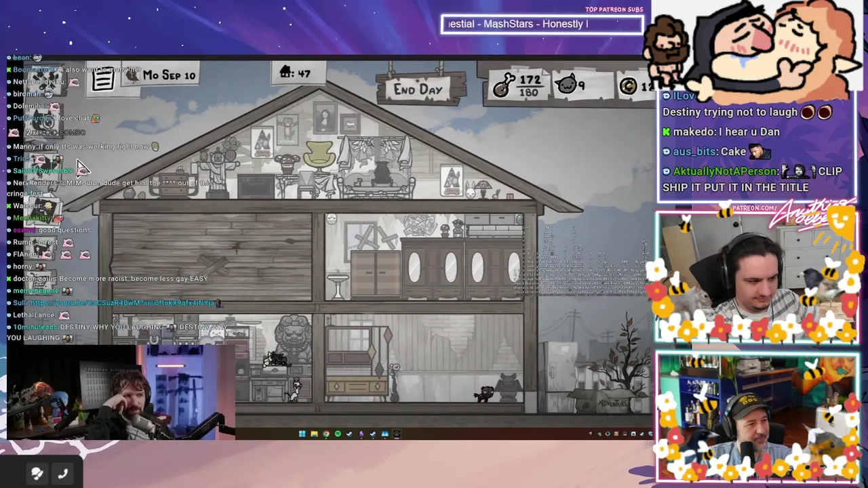Screen dimensions: 868x488
Task: Launch Chrome from the taskbar
Action: (x=325, y=434)
